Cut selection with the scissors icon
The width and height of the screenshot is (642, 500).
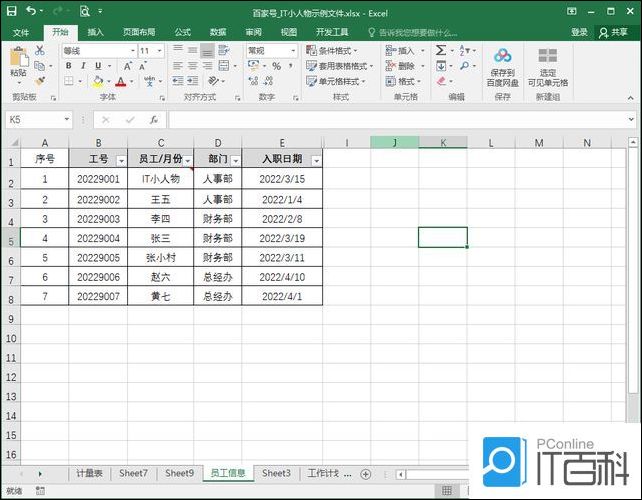[x=40, y=50]
